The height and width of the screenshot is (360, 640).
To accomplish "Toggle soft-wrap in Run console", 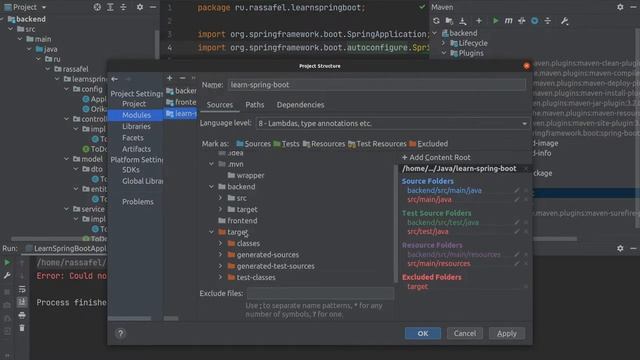I will pyautogui.click(x=22, y=289).
